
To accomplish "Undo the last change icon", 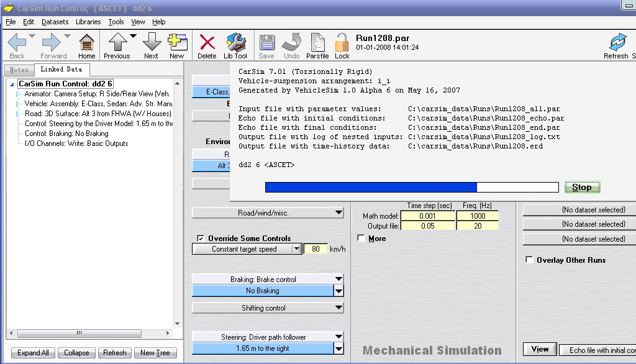I will coord(292,42).
